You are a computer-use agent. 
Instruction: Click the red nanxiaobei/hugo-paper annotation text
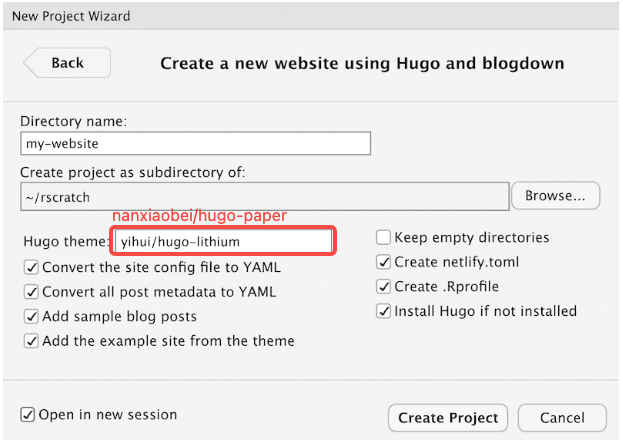pyautogui.click(x=199, y=216)
